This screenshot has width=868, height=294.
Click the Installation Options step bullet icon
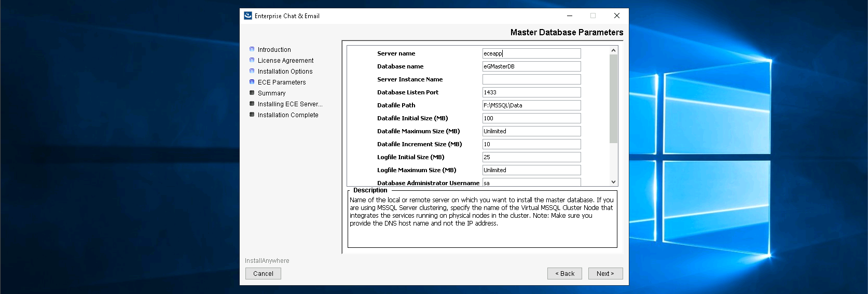252,71
